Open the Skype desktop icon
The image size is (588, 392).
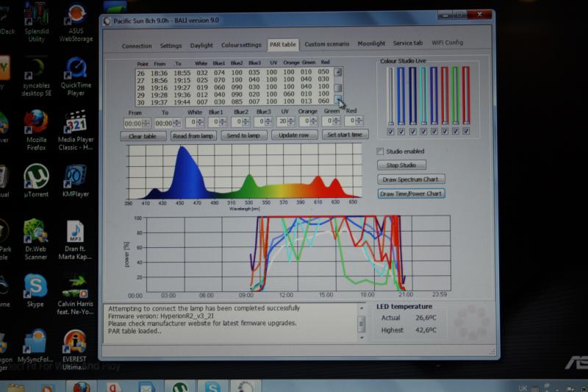35,286
